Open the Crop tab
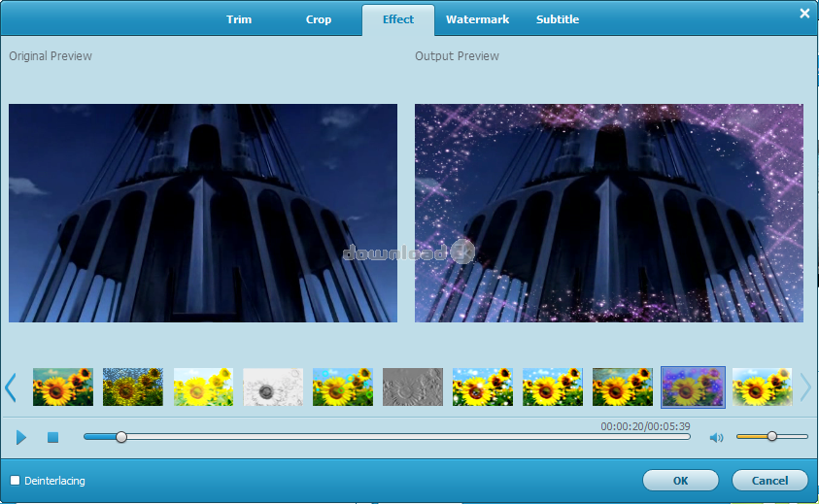 tap(318, 19)
